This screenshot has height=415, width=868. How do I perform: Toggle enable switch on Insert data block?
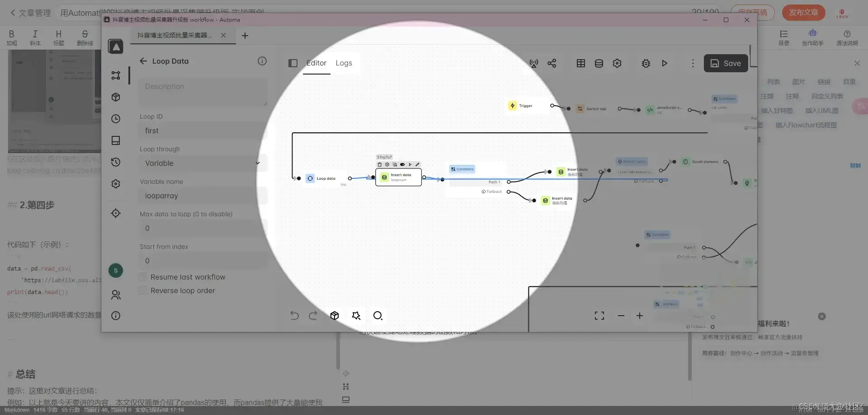[x=402, y=164]
